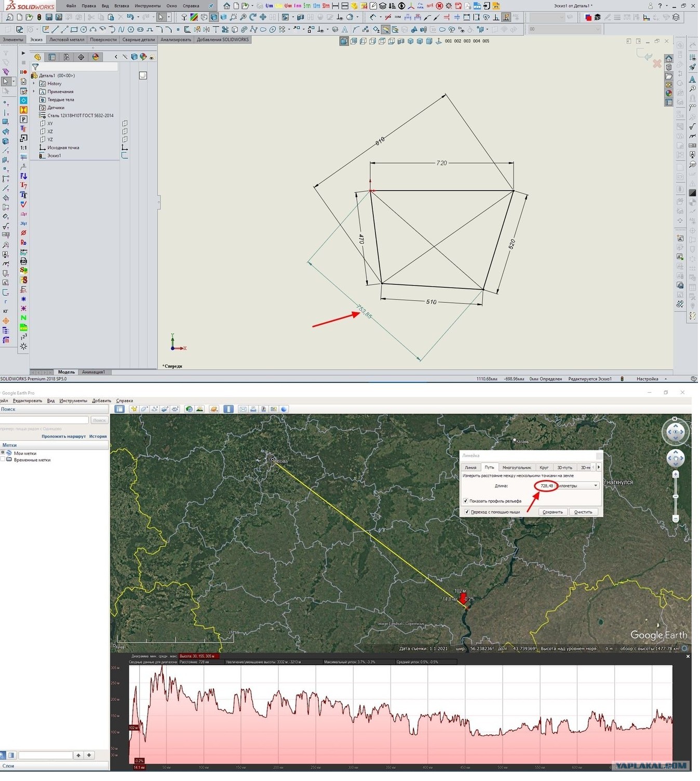Click the Очистить button
Image resolution: width=700 pixels, height=781 pixels.
coord(583,512)
